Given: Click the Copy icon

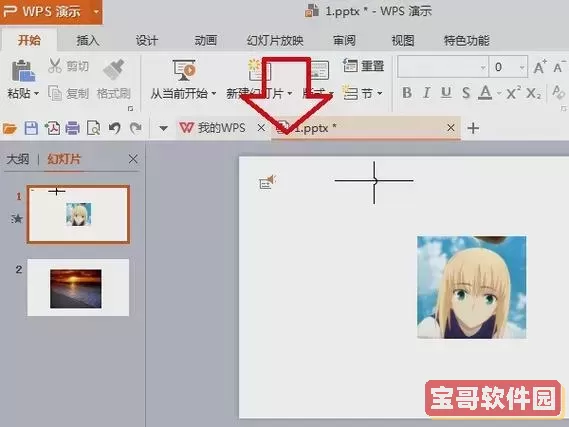Looking at the screenshot, I should pos(55,93).
